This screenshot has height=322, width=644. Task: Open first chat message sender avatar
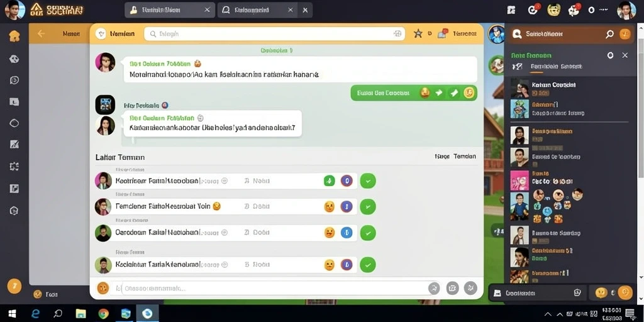point(105,62)
